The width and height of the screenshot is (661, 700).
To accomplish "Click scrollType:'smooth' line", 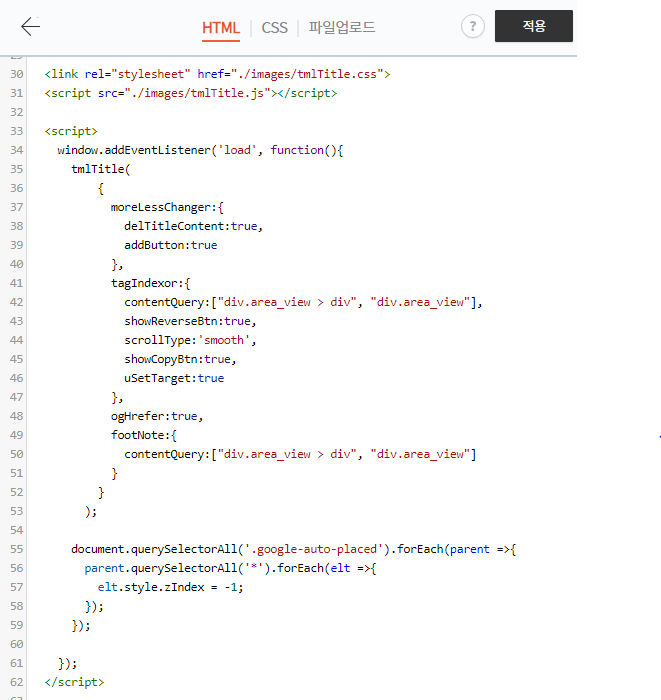I will click(x=191, y=340).
